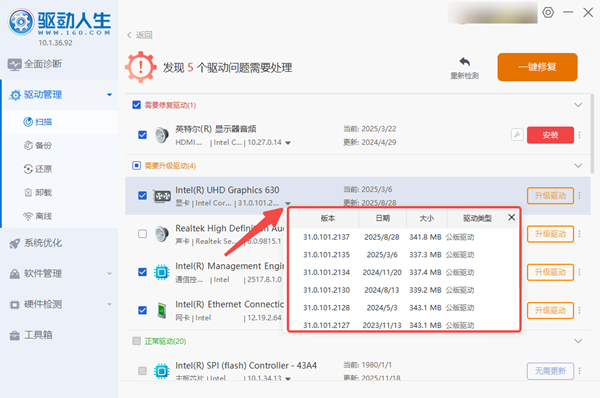Uncheck the 英特尔(R) 显示器音频 driver checkbox
Screen dimensions: 600x398
click(142, 135)
